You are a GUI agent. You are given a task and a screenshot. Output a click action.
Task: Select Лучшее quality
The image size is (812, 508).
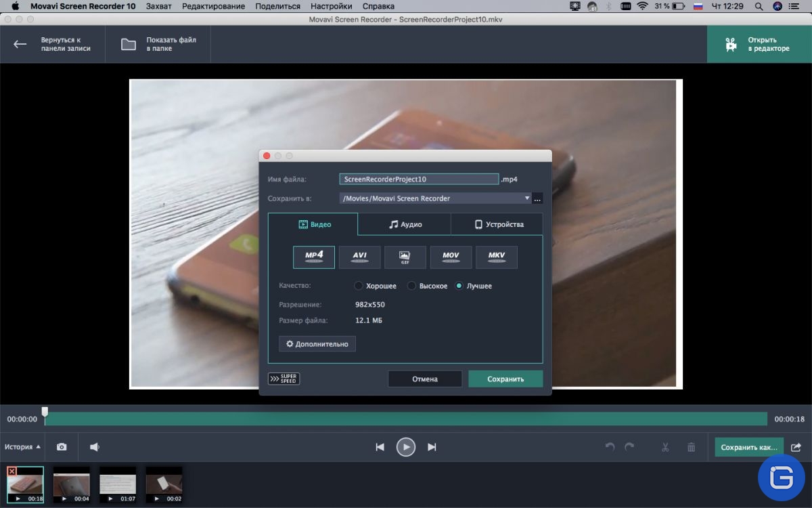[x=473, y=286]
